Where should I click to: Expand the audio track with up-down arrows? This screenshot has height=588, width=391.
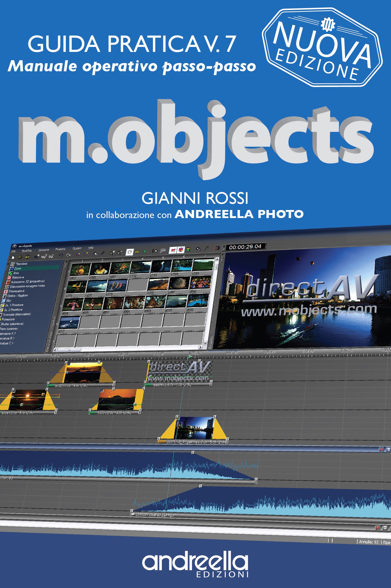click(x=388, y=449)
